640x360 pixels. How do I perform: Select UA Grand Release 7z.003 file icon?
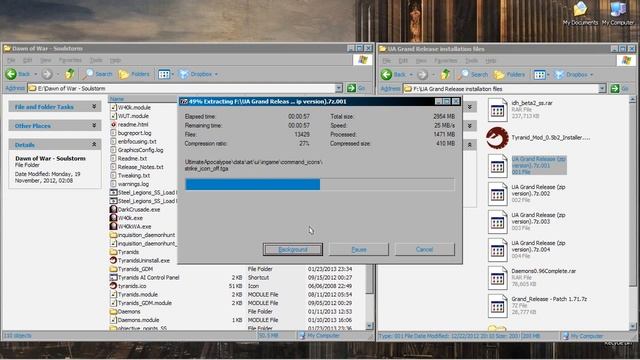pos(497,222)
